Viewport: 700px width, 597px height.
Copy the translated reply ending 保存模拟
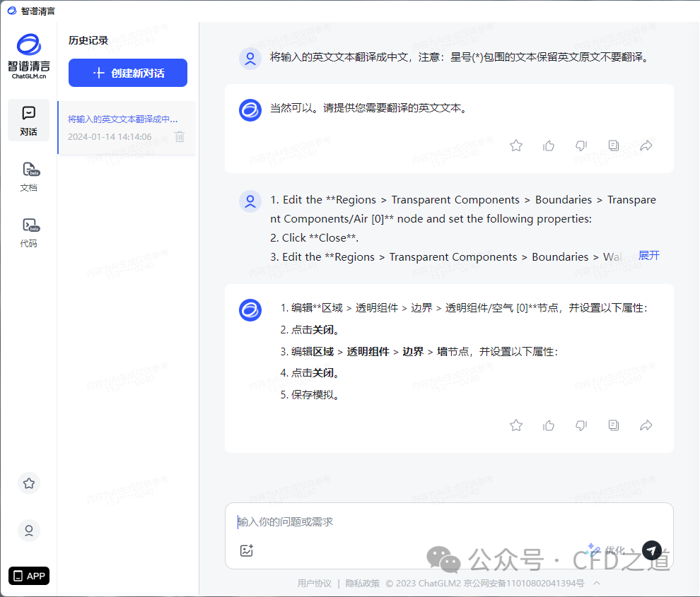(614, 425)
